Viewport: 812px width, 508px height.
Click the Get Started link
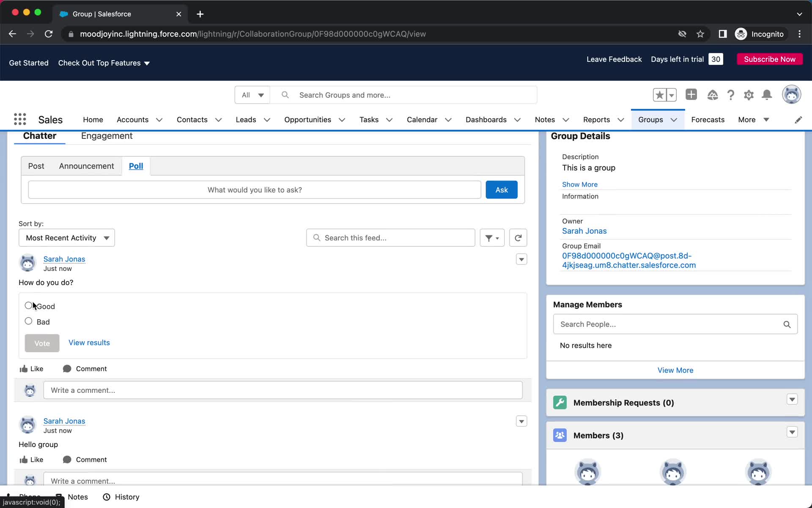pos(29,63)
